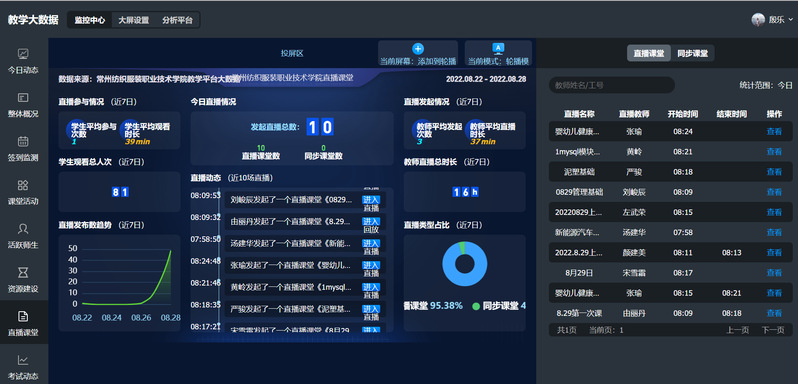Open 资源建设 hourglass icon
The image size is (798, 384).
[x=23, y=273]
